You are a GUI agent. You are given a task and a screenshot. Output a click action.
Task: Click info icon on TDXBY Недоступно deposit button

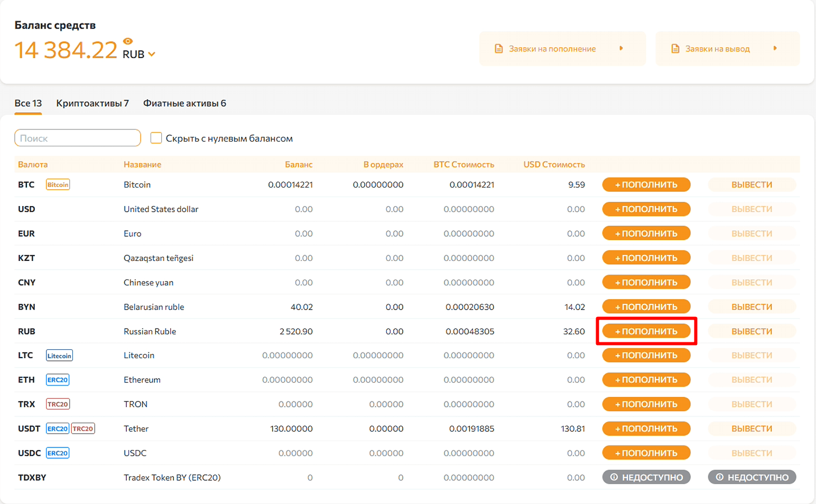[x=614, y=478]
